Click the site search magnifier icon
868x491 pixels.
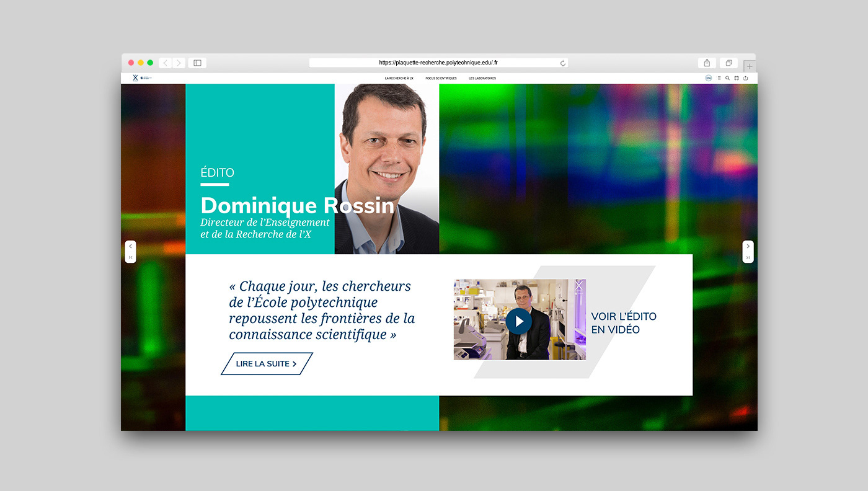click(728, 78)
